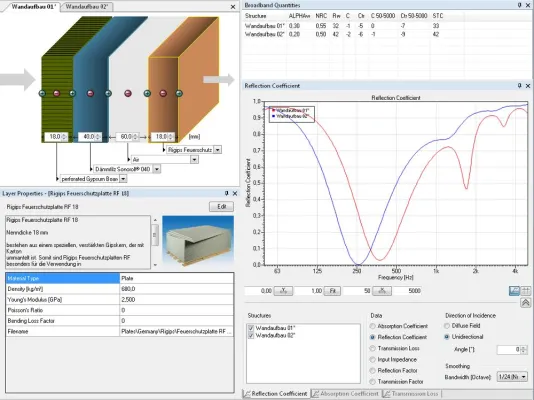
Task: Click the Edit button for layer
Action: 221,207
